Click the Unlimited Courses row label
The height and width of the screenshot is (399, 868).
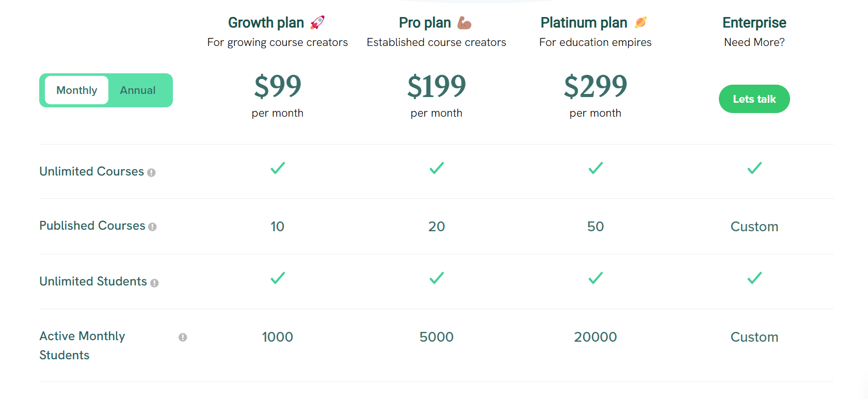91,171
